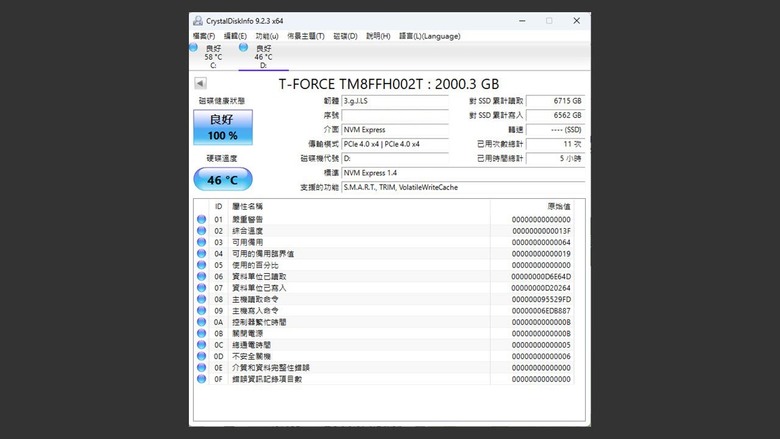Click the status orb of attribute ID 0B
Viewport: 780px width, 439px height.
(x=201, y=334)
